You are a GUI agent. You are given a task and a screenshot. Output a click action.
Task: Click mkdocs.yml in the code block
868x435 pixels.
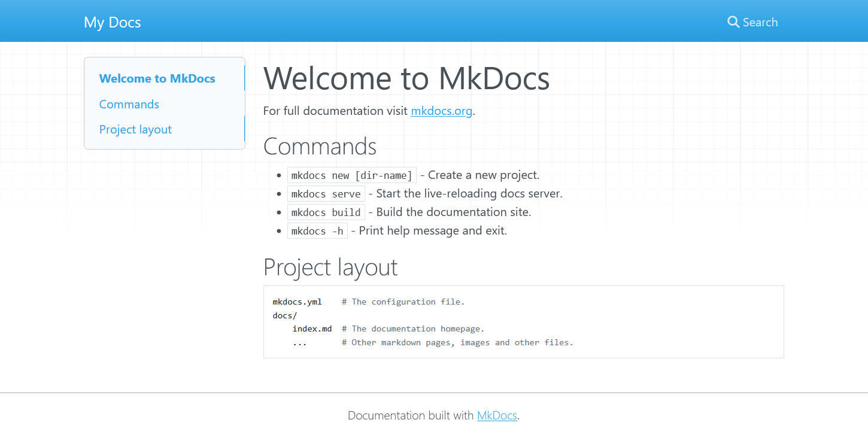pyautogui.click(x=297, y=302)
